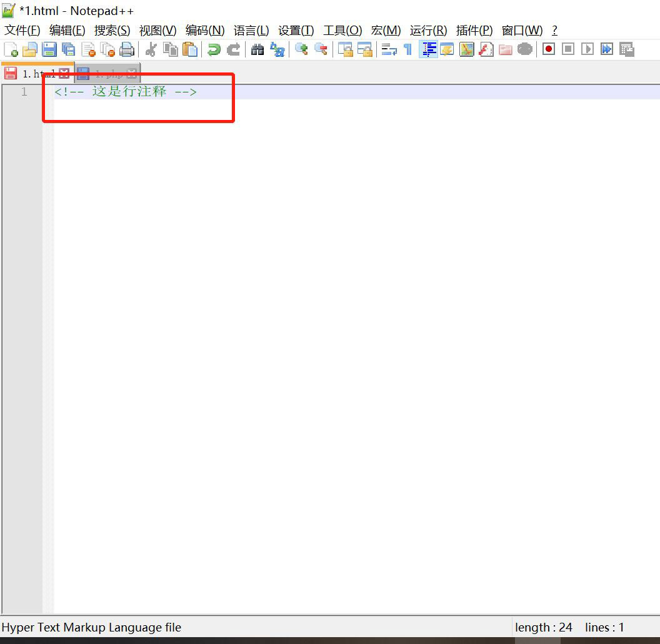Toggle synchronized horizontal scrolling icon
Image resolution: width=660 pixels, height=644 pixels.
tap(365, 49)
